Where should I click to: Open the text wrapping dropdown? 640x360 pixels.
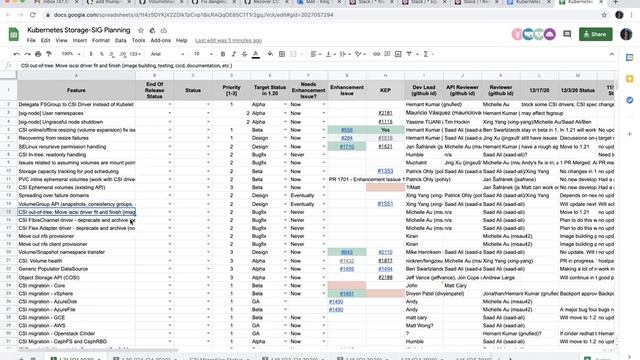click(344, 54)
